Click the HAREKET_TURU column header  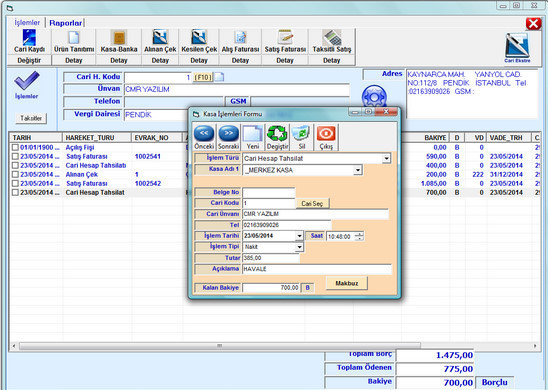(96, 138)
